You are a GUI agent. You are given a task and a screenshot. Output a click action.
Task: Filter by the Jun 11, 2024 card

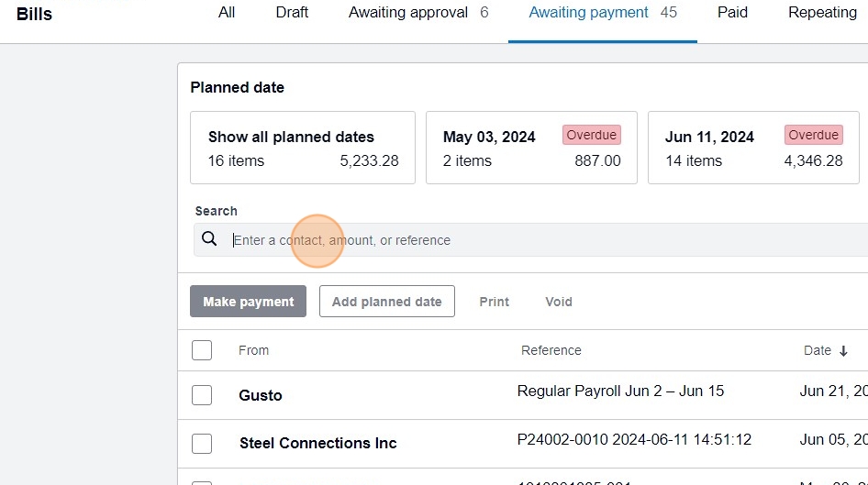[x=753, y=149]
